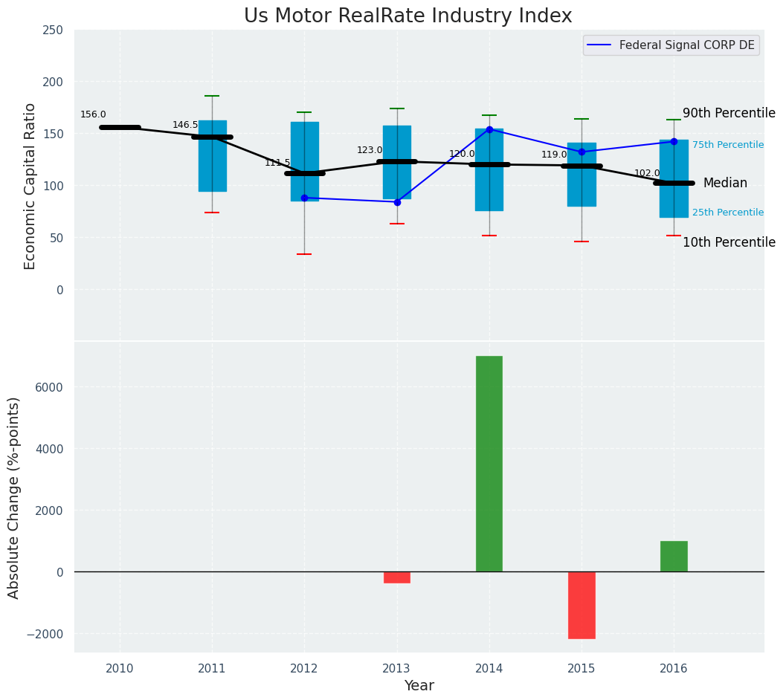Viewport: 783px width, 700px height.
Task: Click the chart title Us Motor RealRate
Action: click(x=407, y=16)
